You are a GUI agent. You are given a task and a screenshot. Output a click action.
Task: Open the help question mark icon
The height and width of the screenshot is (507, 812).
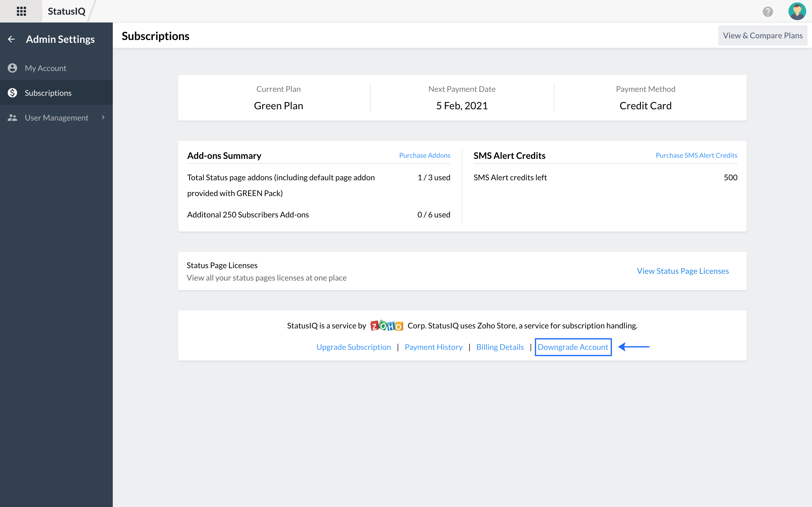click(768, 11)
